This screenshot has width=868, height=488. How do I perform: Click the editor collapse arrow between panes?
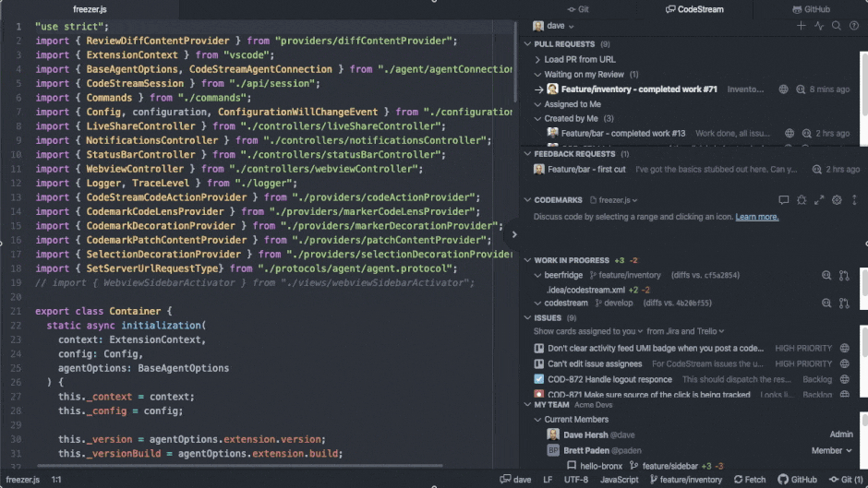514,234
